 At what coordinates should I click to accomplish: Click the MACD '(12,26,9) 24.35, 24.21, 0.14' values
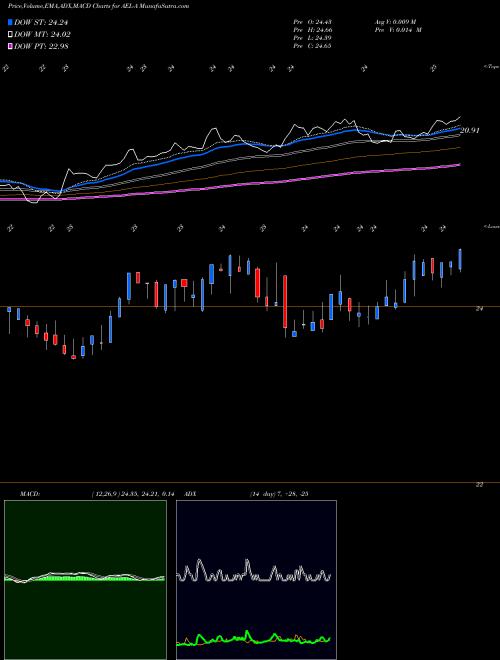(133, 494)
